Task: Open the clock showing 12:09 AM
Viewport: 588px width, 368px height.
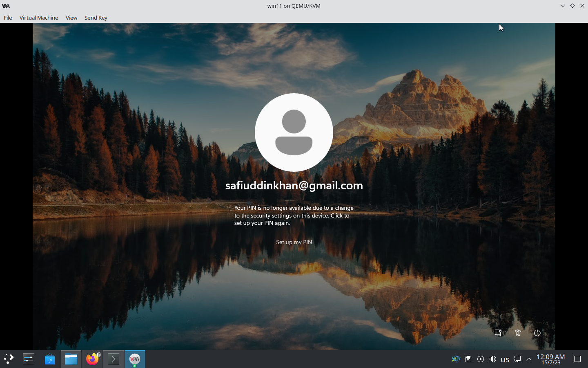Action: click(x=551, y=359)
